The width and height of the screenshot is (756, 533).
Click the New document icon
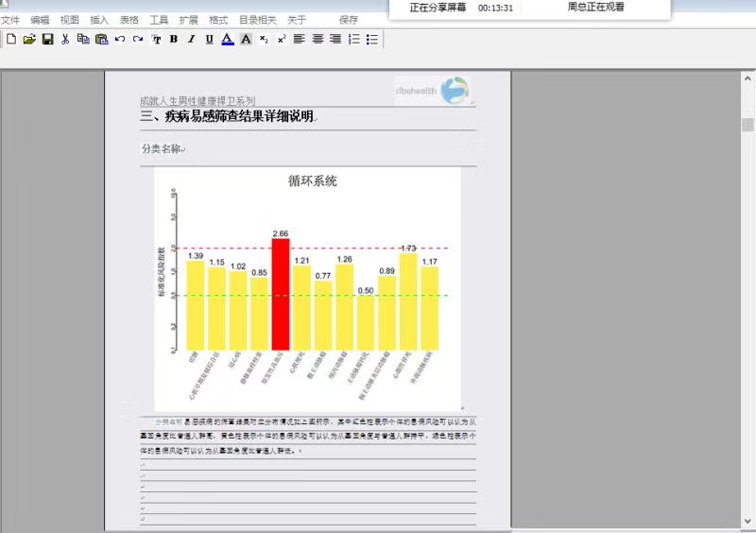[11, 39]
